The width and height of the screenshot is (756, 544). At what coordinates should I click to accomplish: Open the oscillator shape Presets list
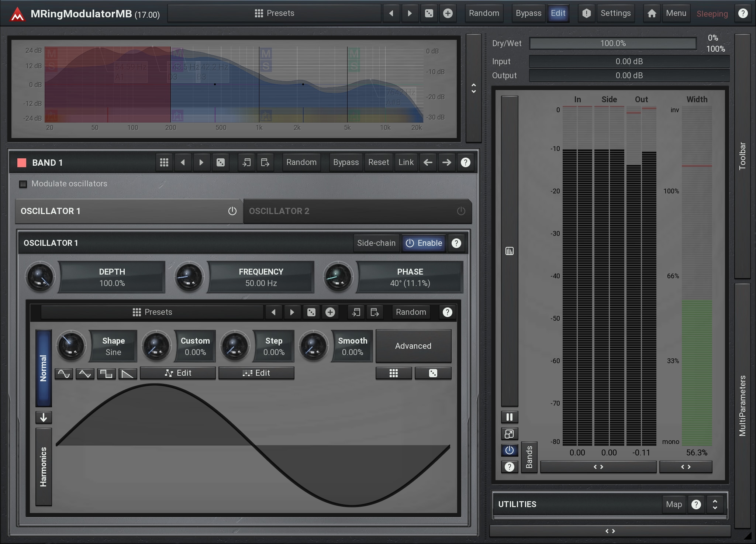pyautogui.click(x=152, y=312)
